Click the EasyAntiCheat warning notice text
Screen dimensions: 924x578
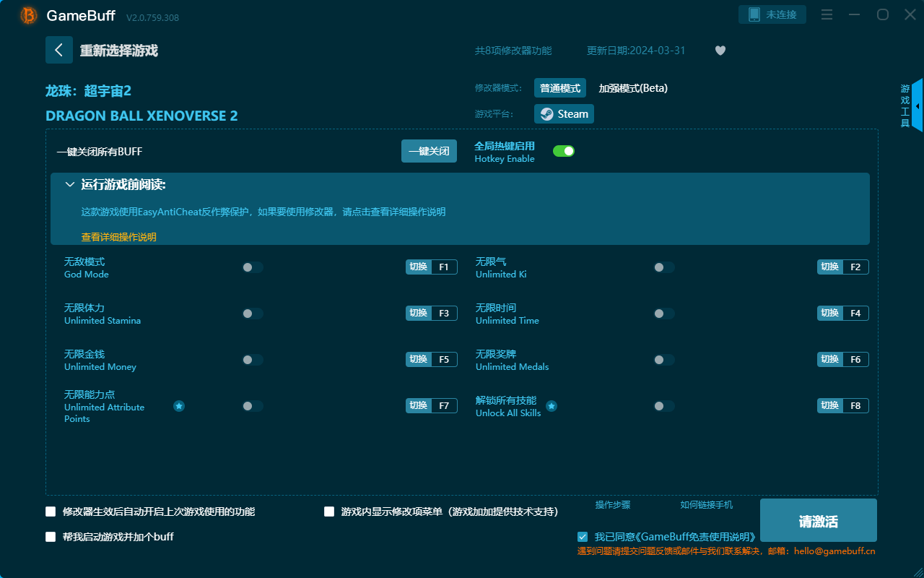coord(263,212)
